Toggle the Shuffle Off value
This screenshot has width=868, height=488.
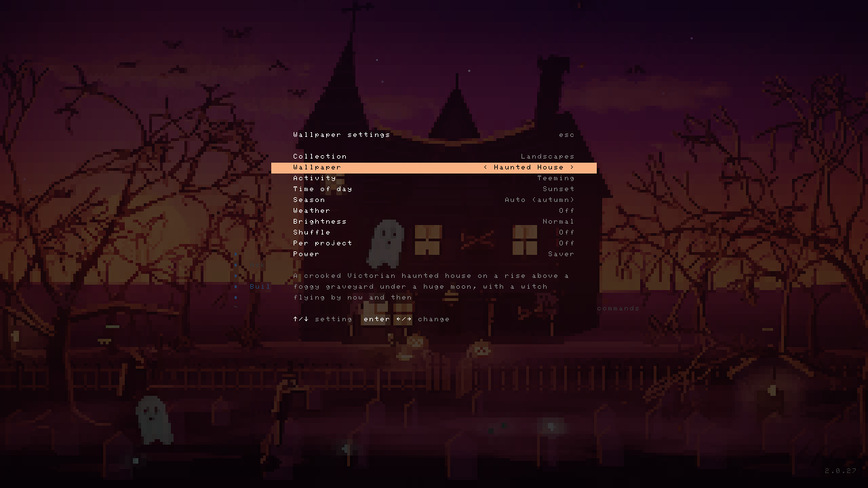coord(567,232)
